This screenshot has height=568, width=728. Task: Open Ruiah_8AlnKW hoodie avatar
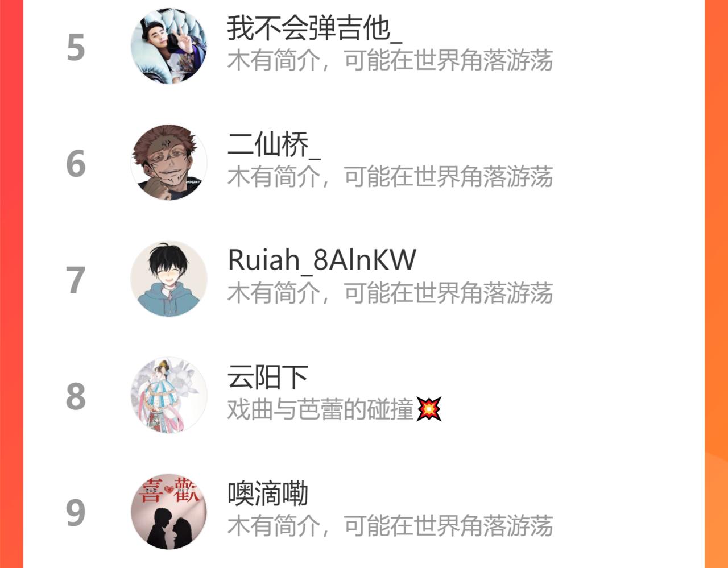click(169, 279)
